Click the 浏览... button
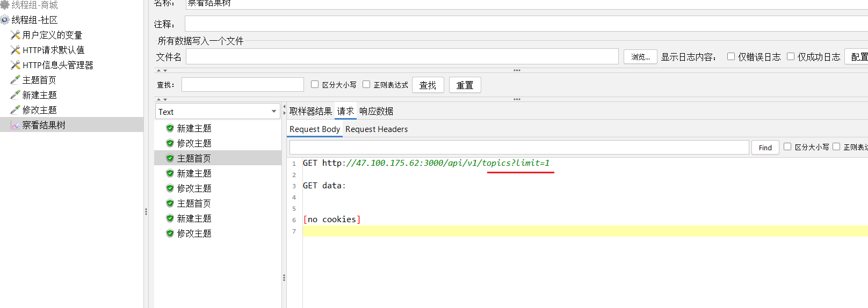Image resolution: width=868 pixels, height=308 pixels. (640, 56)
